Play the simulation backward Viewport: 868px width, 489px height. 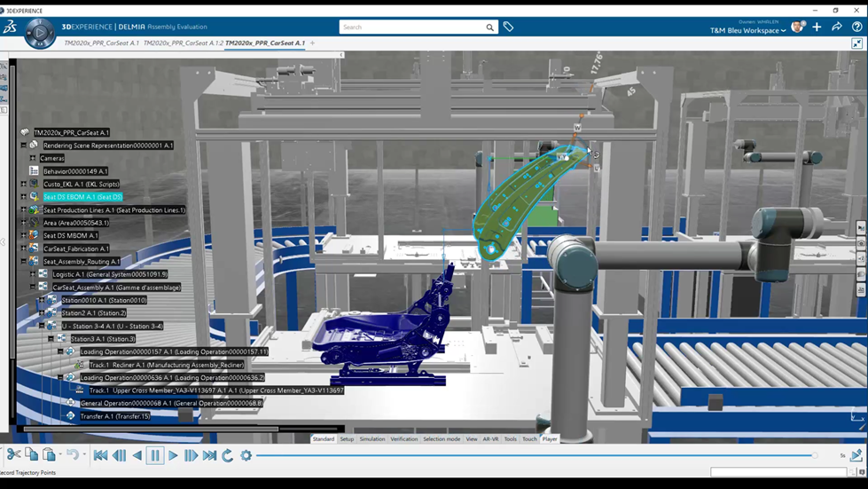pyautogui.click(x=137, y=455)
